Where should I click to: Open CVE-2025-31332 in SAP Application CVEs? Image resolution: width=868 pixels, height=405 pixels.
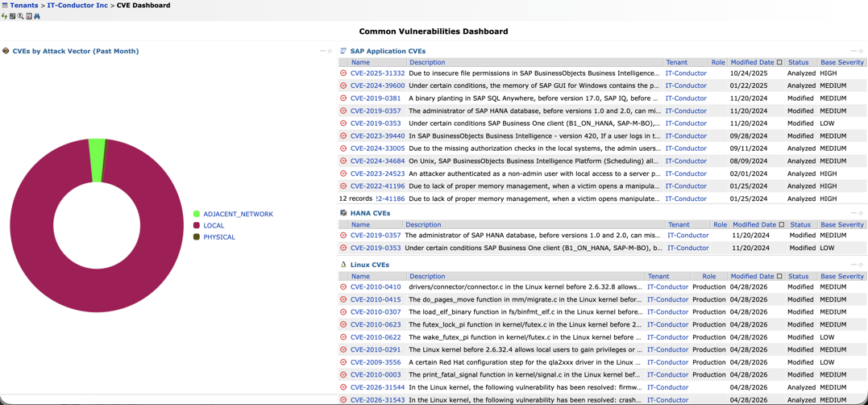[377, 73]
